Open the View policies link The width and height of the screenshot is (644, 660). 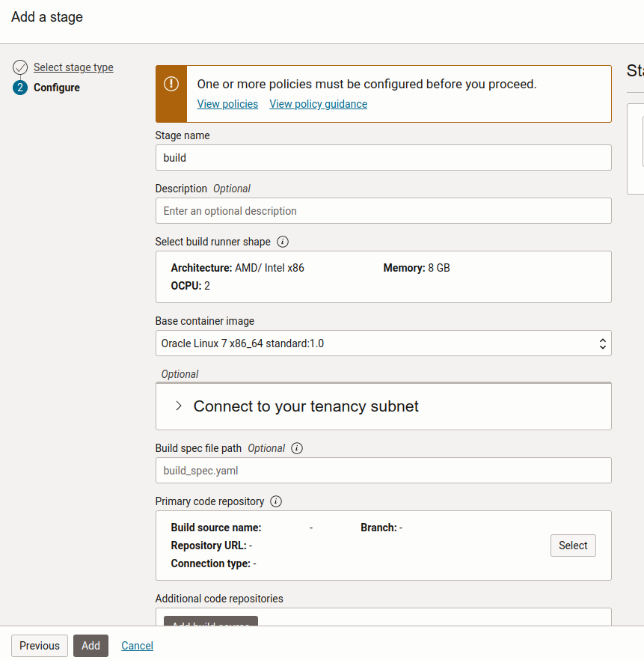[x=227, y=104]
